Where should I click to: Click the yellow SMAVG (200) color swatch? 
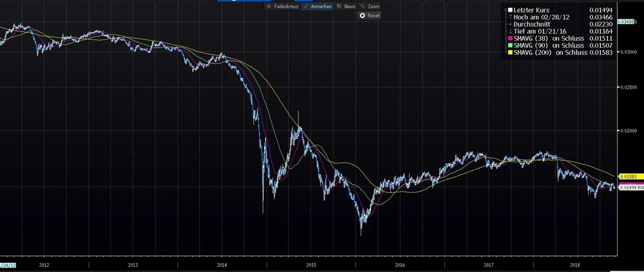pyautogui.click(x=509, y=53)
